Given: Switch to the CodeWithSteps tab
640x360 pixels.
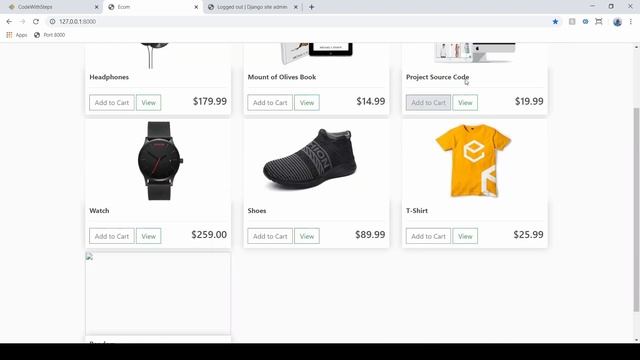Looking at the screenshot, I should (51, 7).
